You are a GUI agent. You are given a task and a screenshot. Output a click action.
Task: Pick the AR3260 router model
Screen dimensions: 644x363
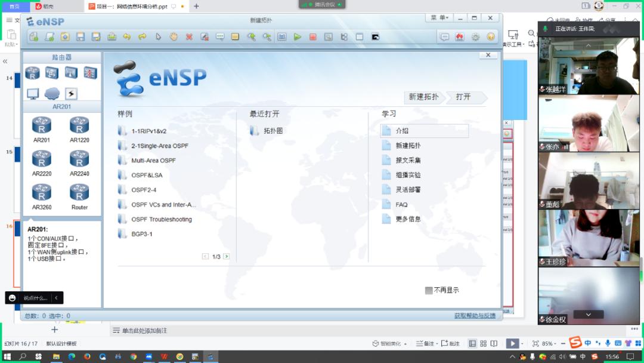click(x=42, y=197)
